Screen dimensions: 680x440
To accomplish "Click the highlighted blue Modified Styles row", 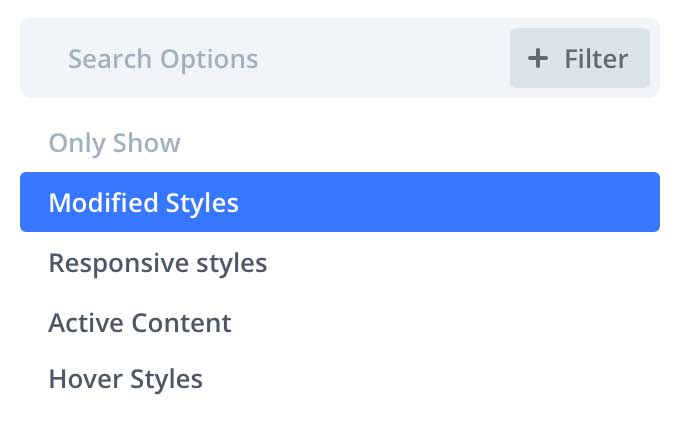I will pos(340,203).
